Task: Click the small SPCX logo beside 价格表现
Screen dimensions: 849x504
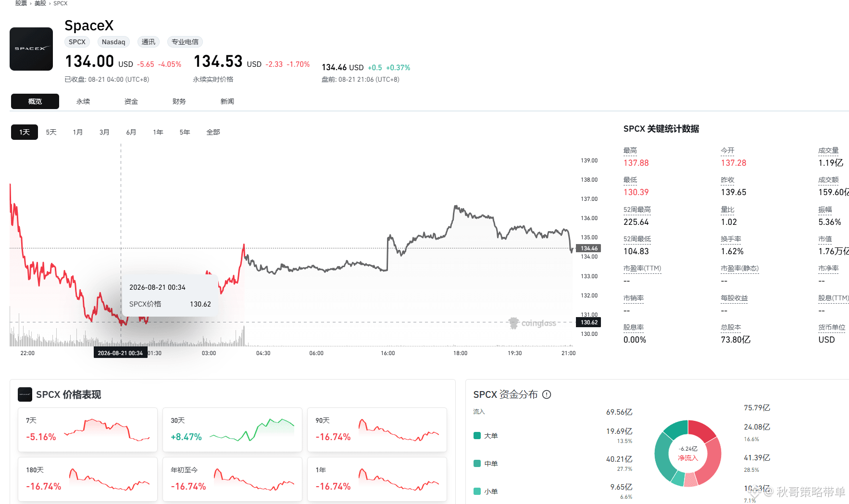Action: point(25,394)
